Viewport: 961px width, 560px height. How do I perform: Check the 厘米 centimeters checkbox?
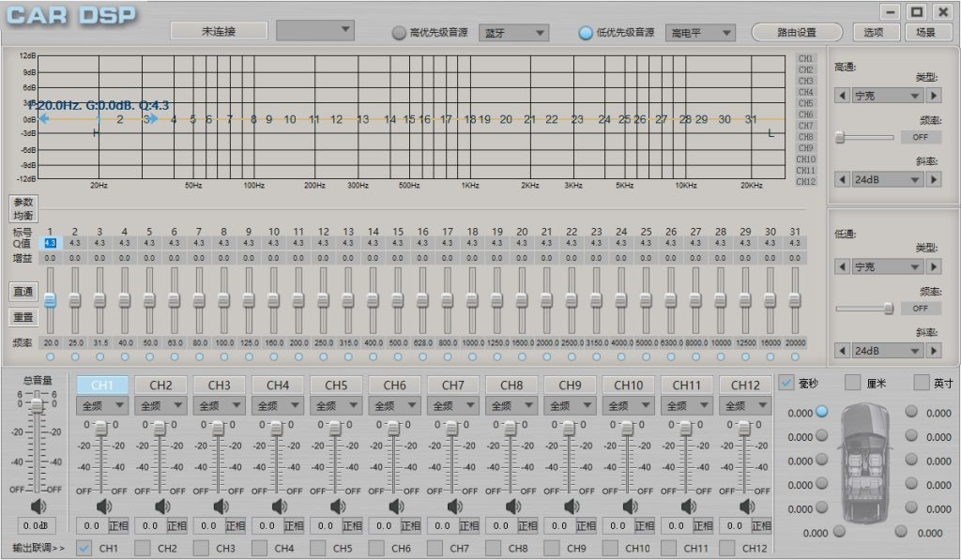[852, 383]
